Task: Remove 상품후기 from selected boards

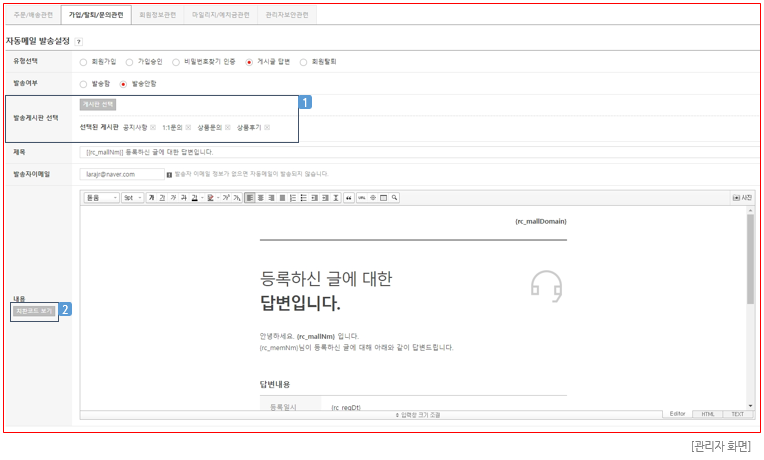Action: coord(267,128)
